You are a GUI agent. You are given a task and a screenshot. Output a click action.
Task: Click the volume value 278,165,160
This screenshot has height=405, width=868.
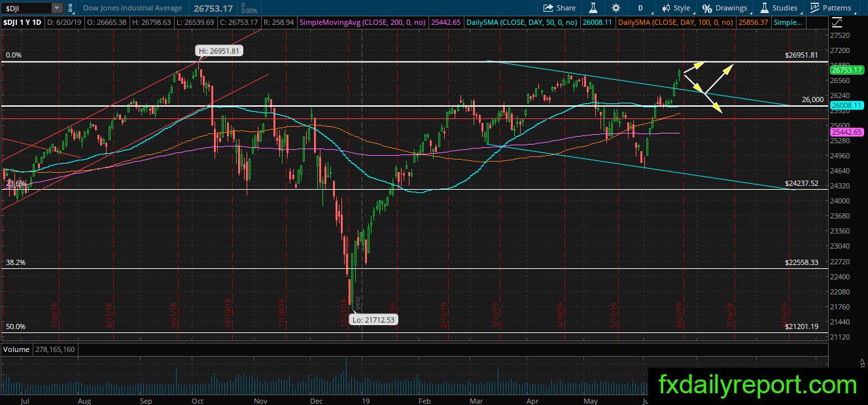tap(54, 349)
